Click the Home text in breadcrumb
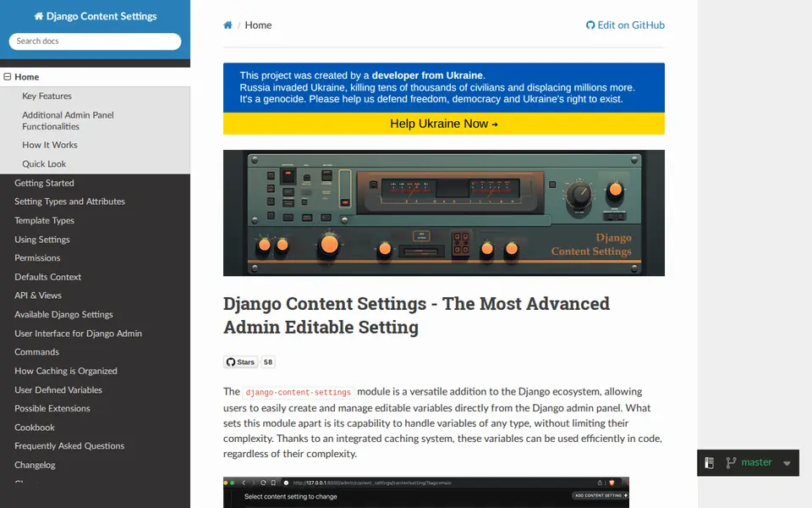Image resolution: width=812 pixels, height=508 pixels. coord(259,25)
